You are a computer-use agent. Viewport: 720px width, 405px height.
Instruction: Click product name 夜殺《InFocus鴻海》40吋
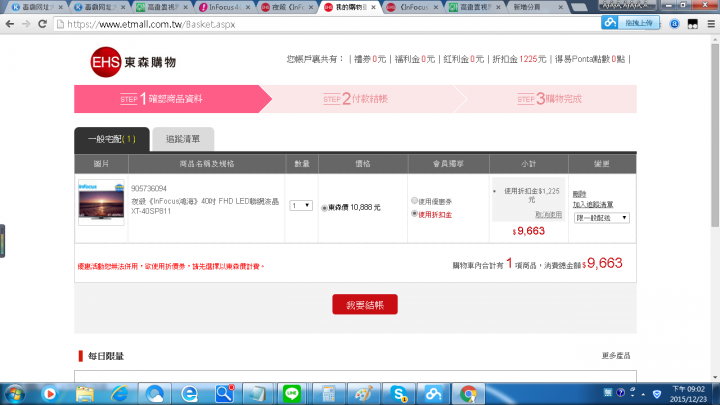pyautogui.click(x=205, y=206)
